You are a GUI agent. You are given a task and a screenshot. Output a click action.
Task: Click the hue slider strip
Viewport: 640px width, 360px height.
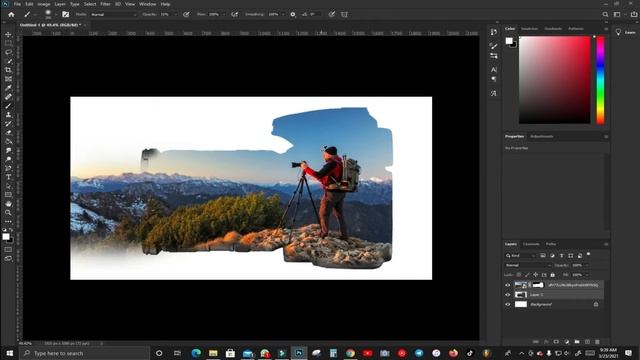point(600,80)
